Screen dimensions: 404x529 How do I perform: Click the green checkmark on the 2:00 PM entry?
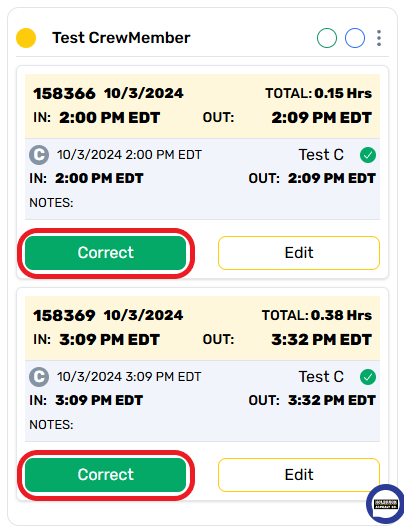368,155
